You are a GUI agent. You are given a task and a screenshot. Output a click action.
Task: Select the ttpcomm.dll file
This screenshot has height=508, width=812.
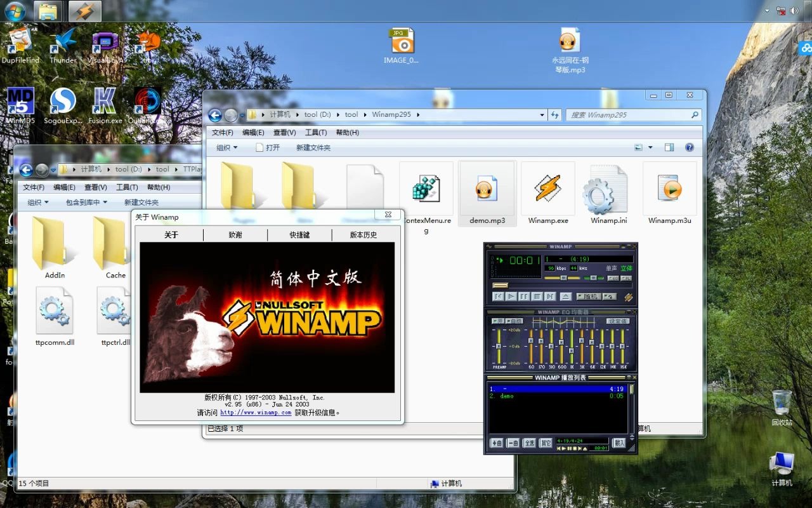55,316
